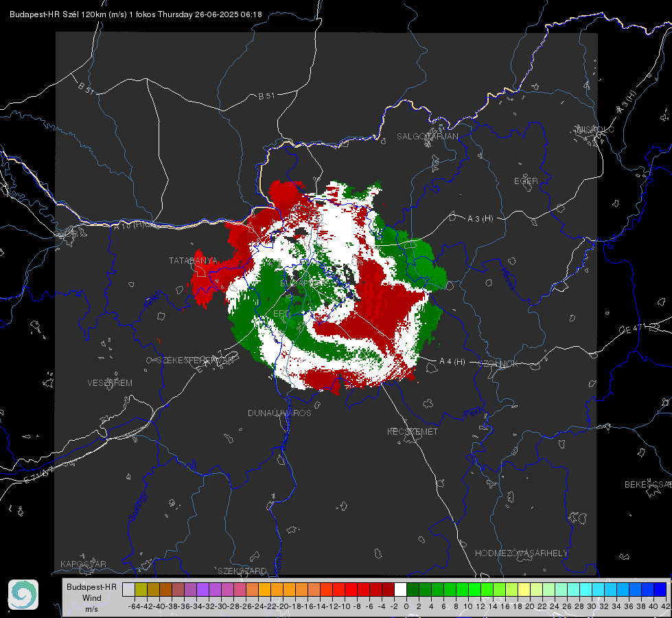
Task: Click the KECSKEMET city label
Action: pos(413,431)
